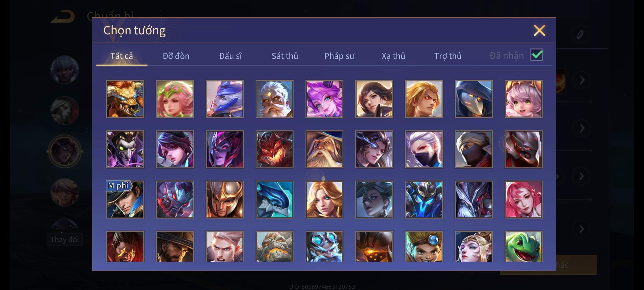Choose the rock golem hero portrait
The width and height of the screenshot is (644, 290).
pos(275,247)
